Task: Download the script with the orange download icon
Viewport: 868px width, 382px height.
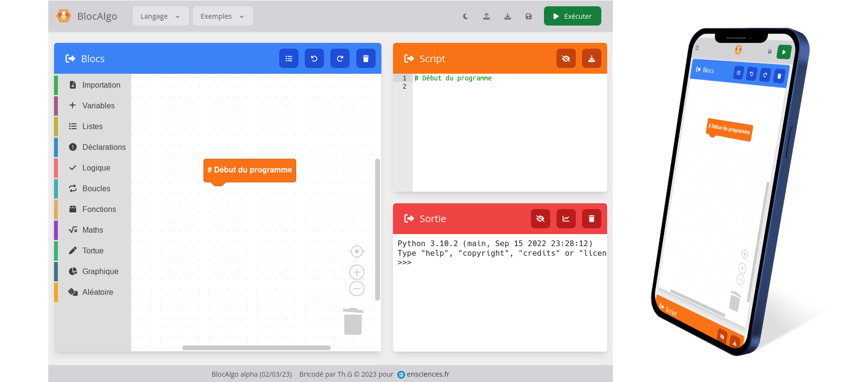Action: point(591,59)
